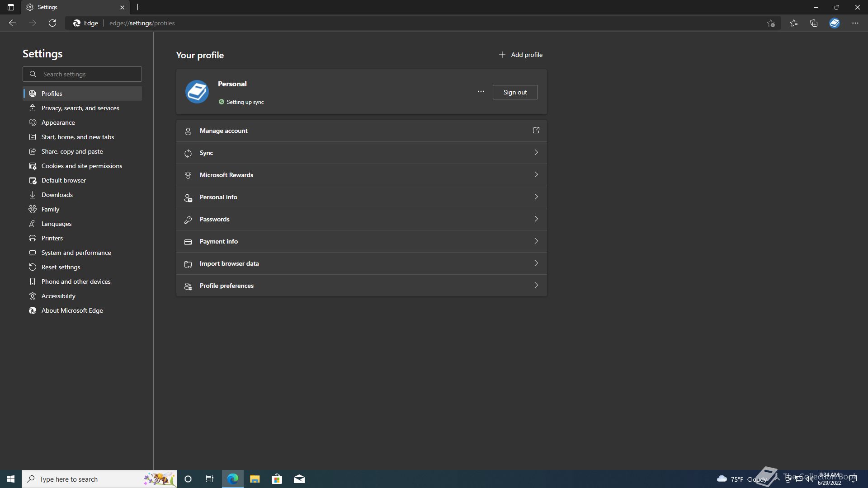Image resolution: width=868 pixels, height=488 pixels.
Task: Click the browser back arrow
Action: (x=13, y=23)
